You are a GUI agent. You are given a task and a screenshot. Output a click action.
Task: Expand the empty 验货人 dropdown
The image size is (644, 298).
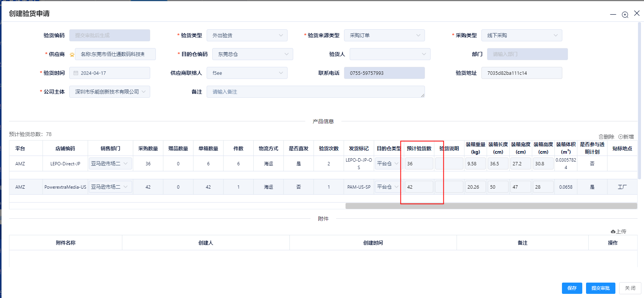390,54
